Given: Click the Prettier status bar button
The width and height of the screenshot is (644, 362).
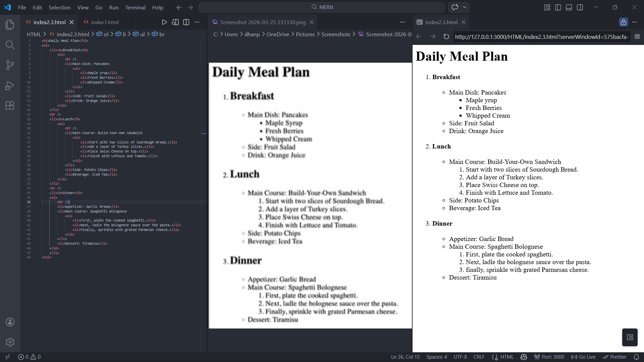Looking at the screenshot, I should coord(614,357).
